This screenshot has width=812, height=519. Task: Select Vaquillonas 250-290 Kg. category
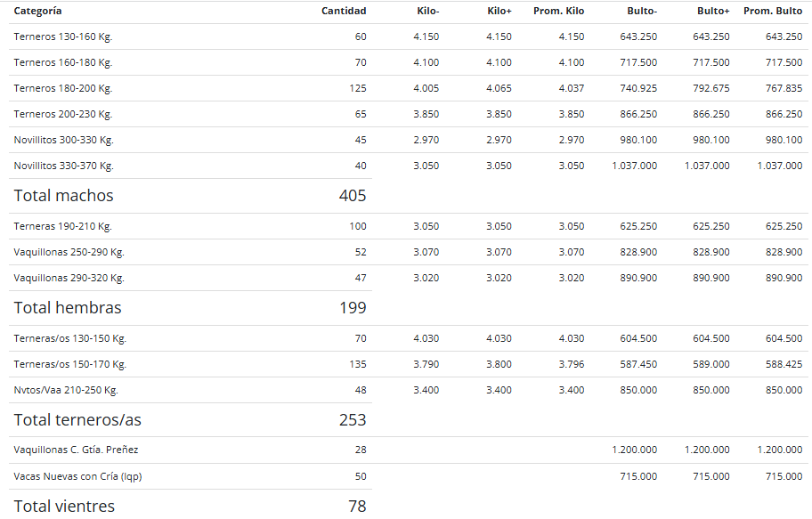point(69,252)
